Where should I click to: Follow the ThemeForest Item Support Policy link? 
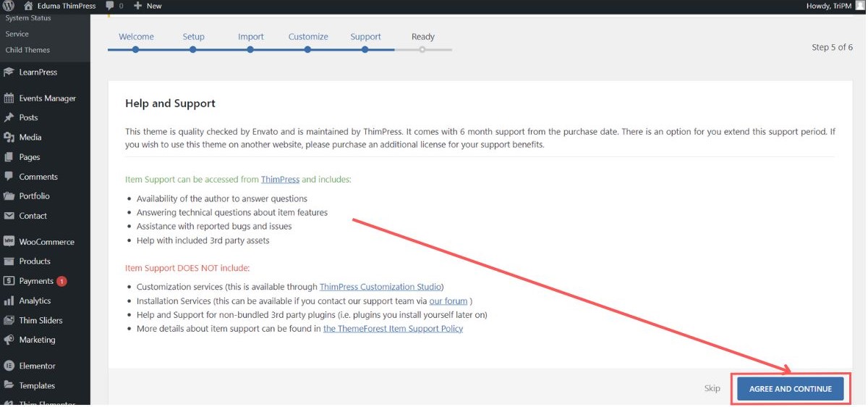pyautogui.click(x=393, y=329)
